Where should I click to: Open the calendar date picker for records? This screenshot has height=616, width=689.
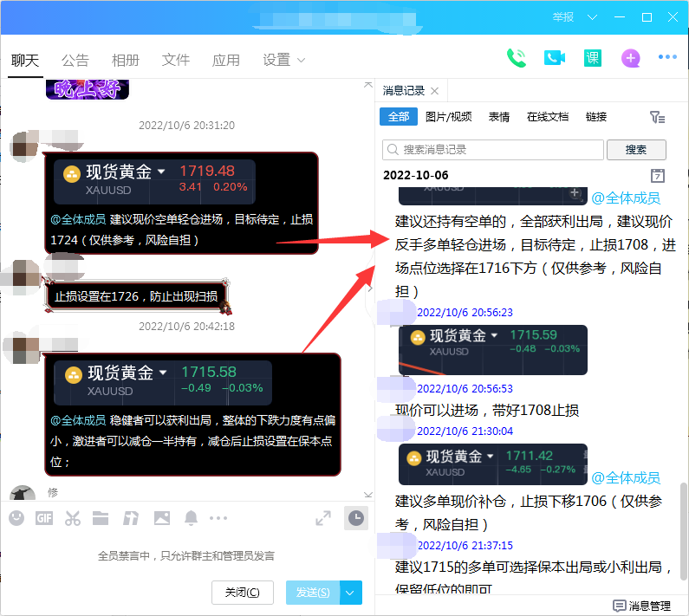click(657, 175)
